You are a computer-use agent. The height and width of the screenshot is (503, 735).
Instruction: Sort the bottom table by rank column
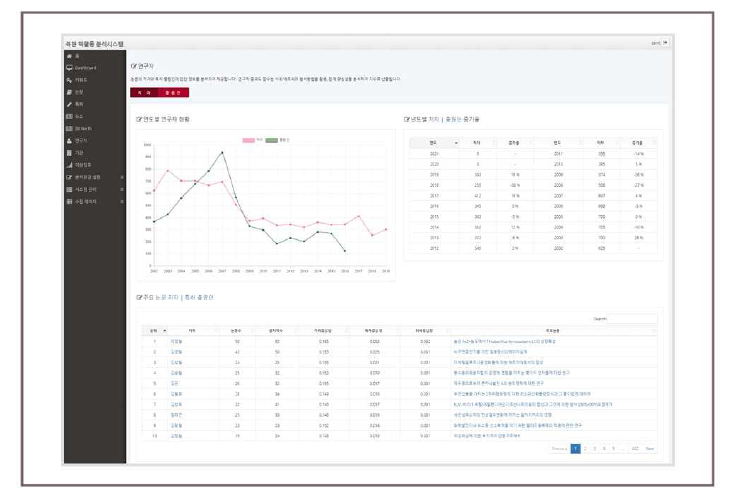[155, 328]
